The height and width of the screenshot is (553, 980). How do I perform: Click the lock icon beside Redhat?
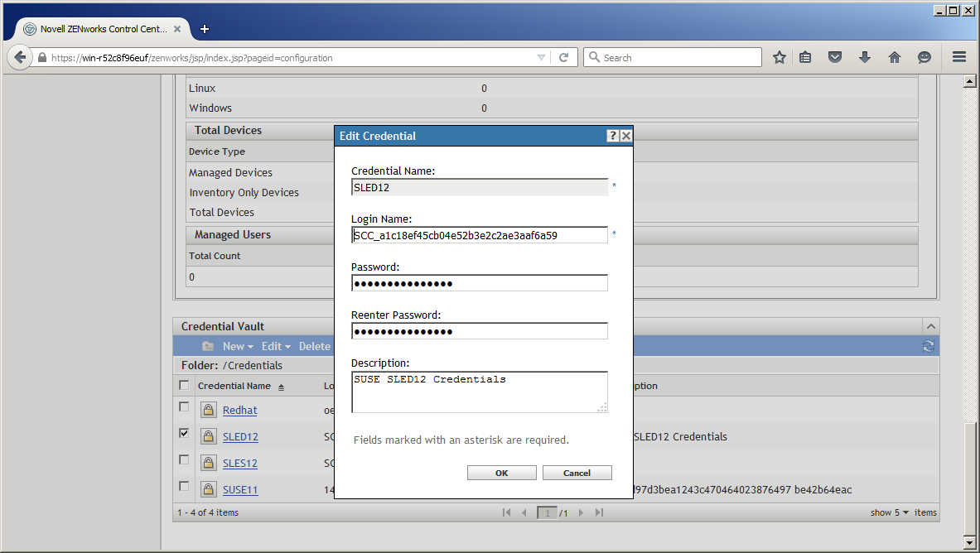tap(208, 410)
